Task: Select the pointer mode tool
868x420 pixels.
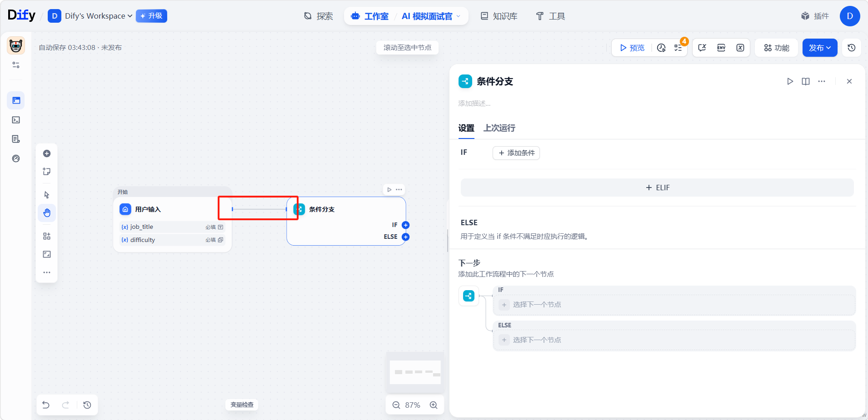Action: coord(47,195)
